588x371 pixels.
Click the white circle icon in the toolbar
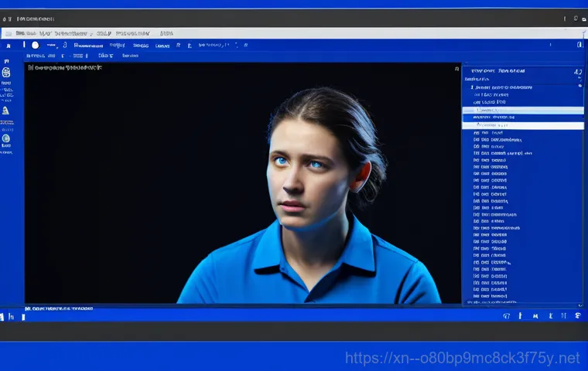click(36, 46)
